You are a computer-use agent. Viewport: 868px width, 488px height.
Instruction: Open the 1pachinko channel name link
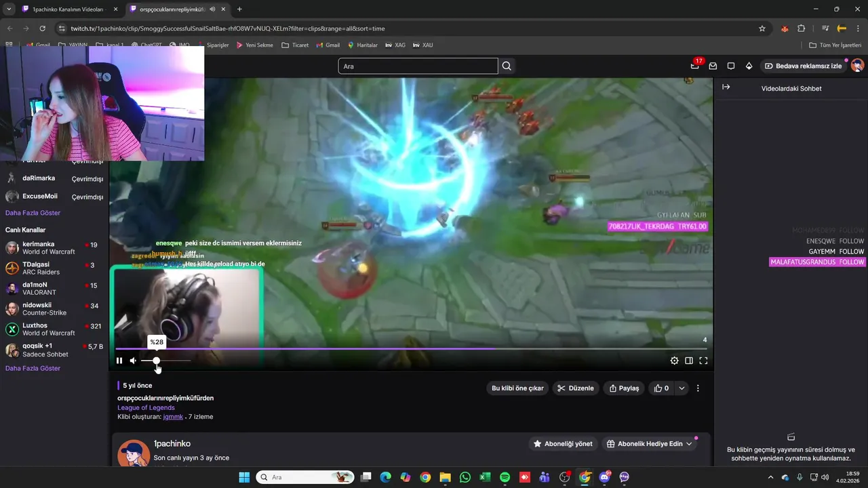(172, 444)
